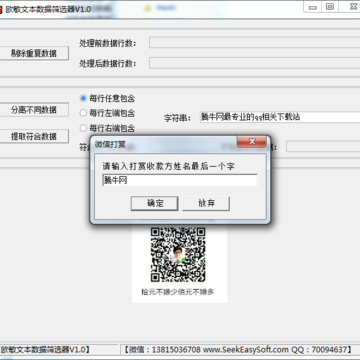The image size is (360, 360).
Task: Click the 处理前数据行数 field
Action: pos(255,43)
